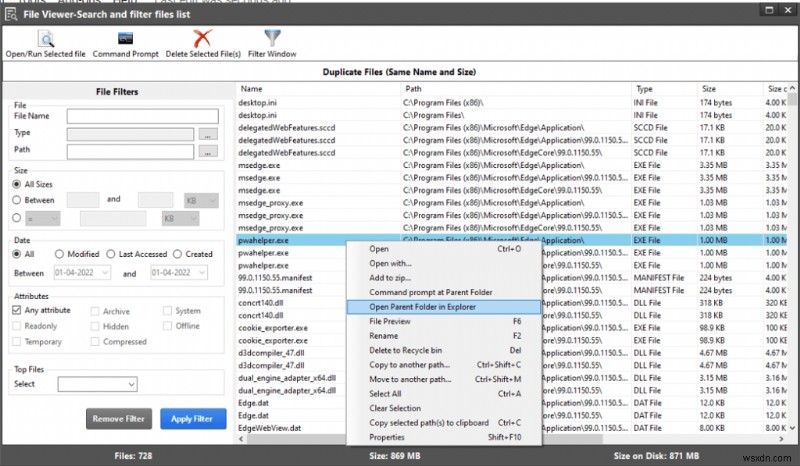
Task: Choose Open with... from the context menu
Action: [444, 263]
